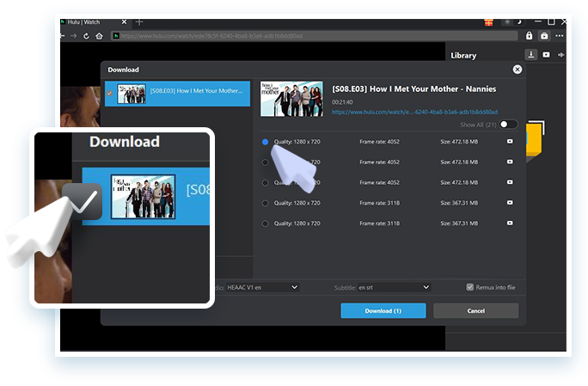Toggle the Show All (21) switch
Viewport: 588px width, 386px height.
(509, 125)
